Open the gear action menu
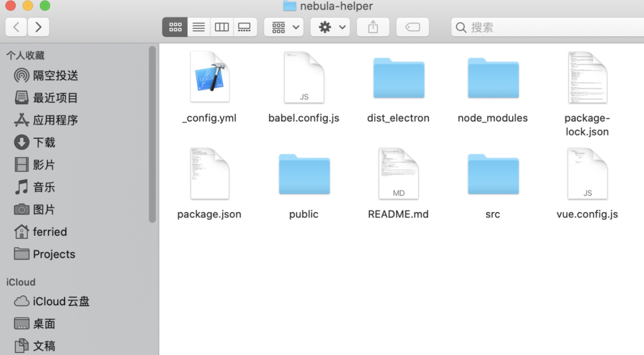 (330, 27)
